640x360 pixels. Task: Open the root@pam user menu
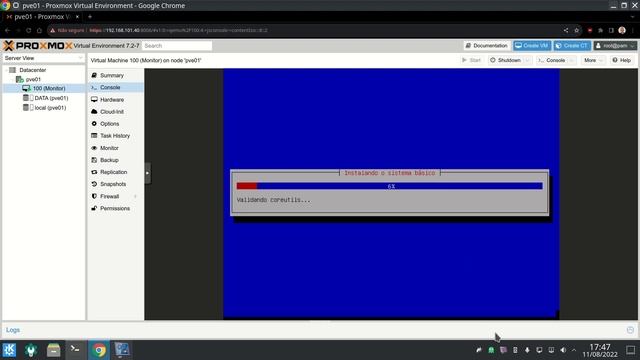coord(615,46)
